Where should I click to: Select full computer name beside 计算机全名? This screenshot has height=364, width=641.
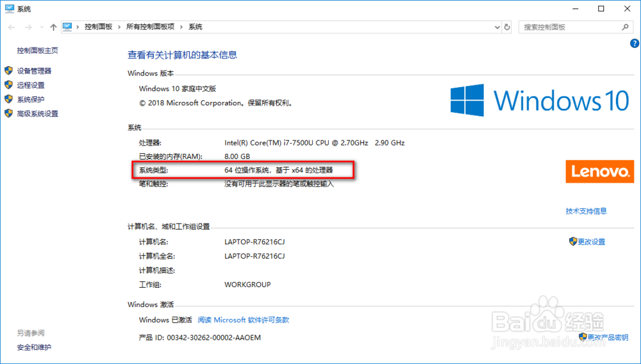pyautogui.click(x=254, y=256)
